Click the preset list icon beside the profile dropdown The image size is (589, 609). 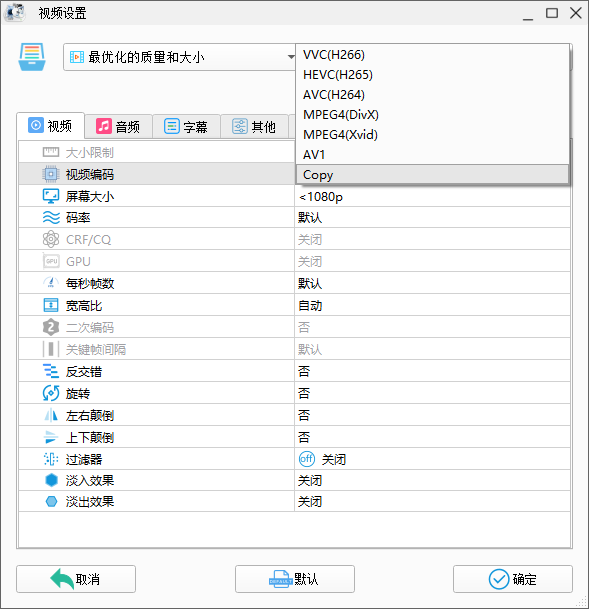tap(32, 57)
